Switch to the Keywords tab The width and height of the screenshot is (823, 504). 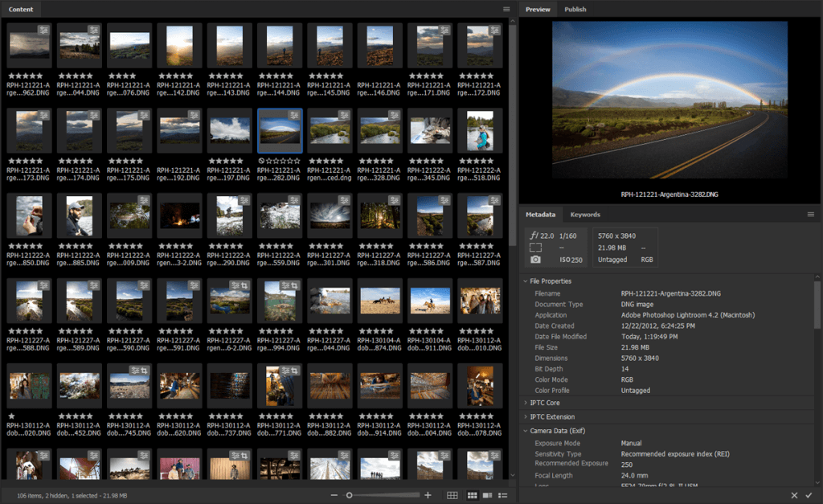tap(585, 215)
